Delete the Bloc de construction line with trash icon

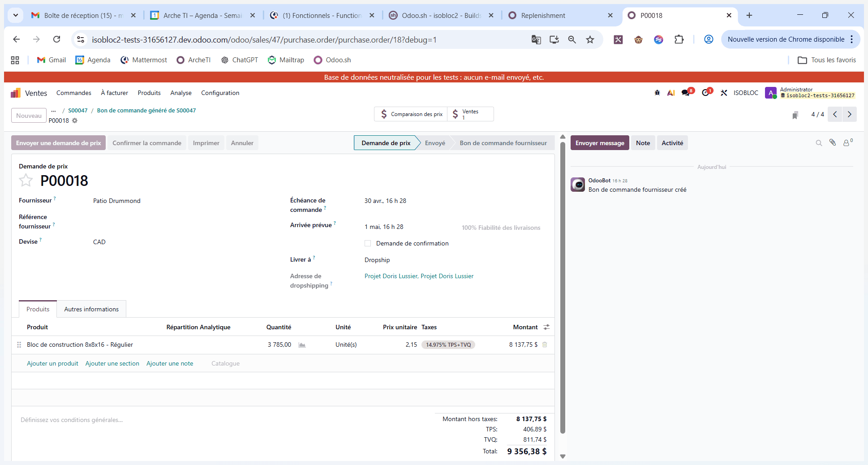pos(545,344)
